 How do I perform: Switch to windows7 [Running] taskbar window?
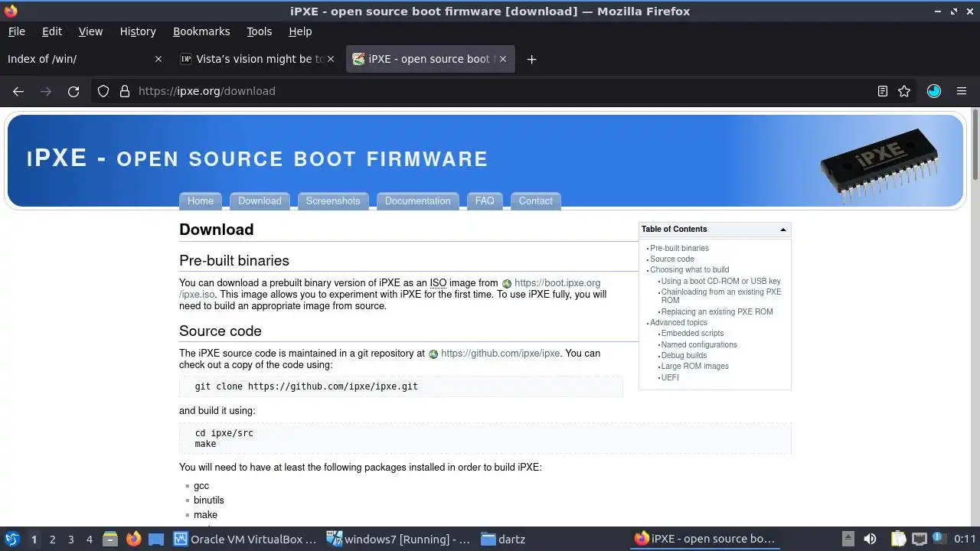point(398,539)
